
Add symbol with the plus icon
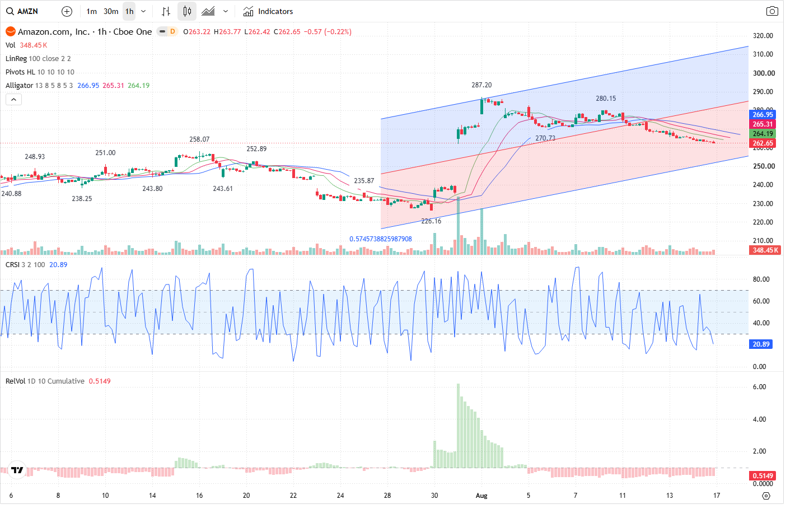coord(67,11)
